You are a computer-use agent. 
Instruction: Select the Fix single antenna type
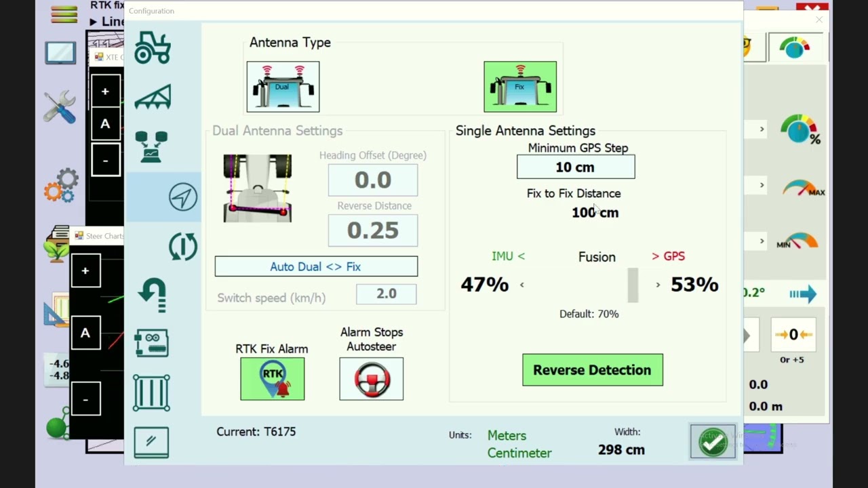coord(520,87)
